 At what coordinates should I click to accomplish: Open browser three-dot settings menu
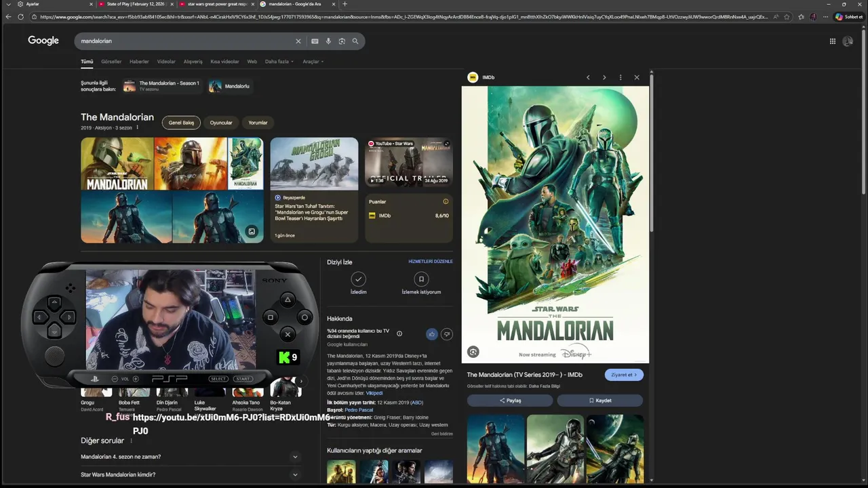coord(824,17)
